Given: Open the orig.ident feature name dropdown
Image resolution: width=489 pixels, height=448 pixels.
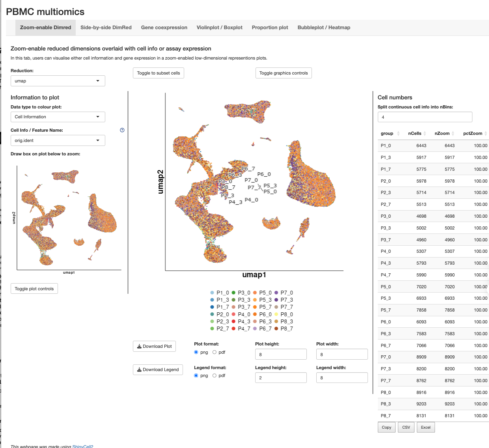Looking at the screenshot, I should (58, 140).
